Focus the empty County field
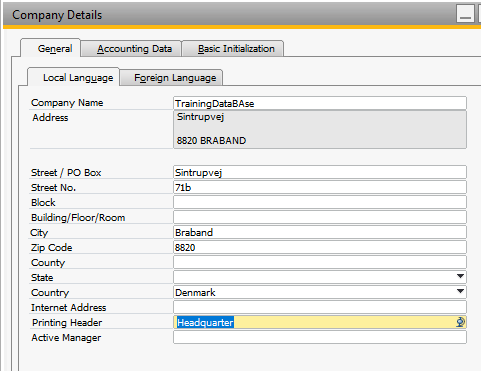This screenshot has width=481, height=371. (320, 262)
